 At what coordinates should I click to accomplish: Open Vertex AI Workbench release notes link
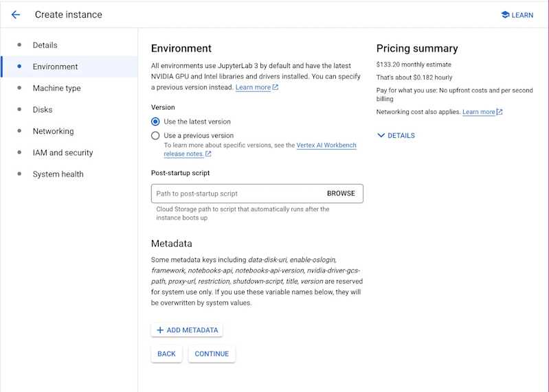pos(326,146)
